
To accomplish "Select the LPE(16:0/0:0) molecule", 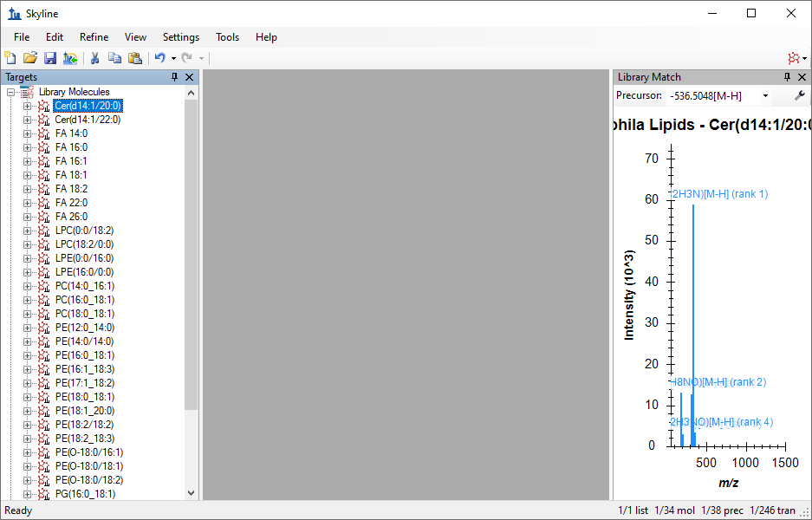I will tap(84, 272).
